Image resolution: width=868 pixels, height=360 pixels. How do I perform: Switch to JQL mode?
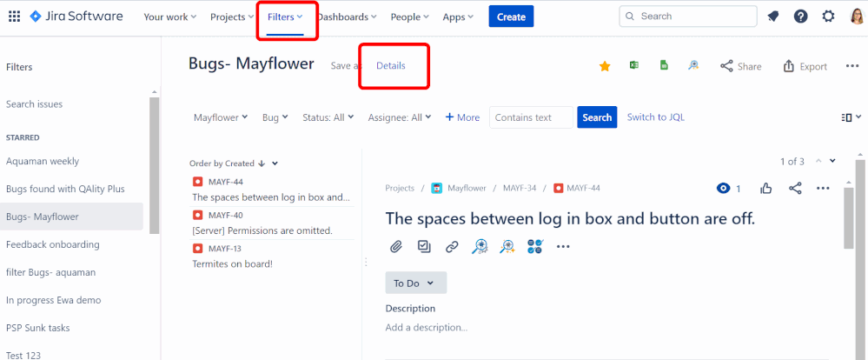[x=655, y=117]
